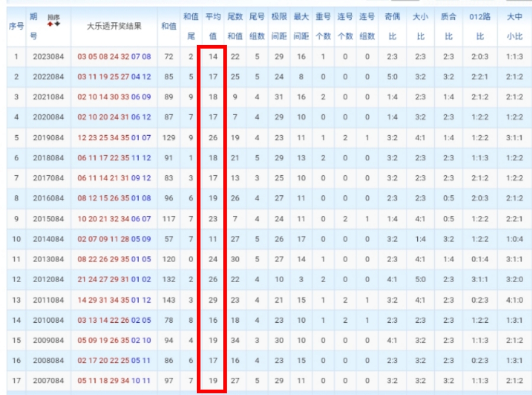Image resolution: width=532 pixels, height=395 pixels.
Task: Select the 奇偶比 column header
Action: pyautogui.click(x=392, y=26)
